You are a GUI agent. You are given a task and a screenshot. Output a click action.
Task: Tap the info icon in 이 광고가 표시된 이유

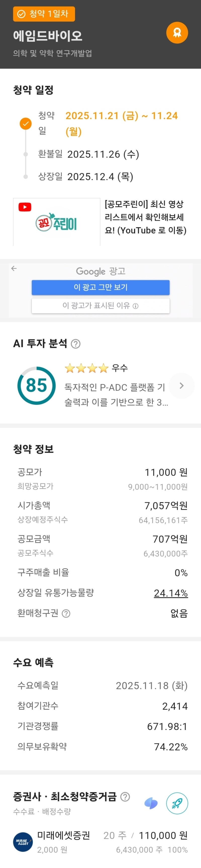pos(136,306)
